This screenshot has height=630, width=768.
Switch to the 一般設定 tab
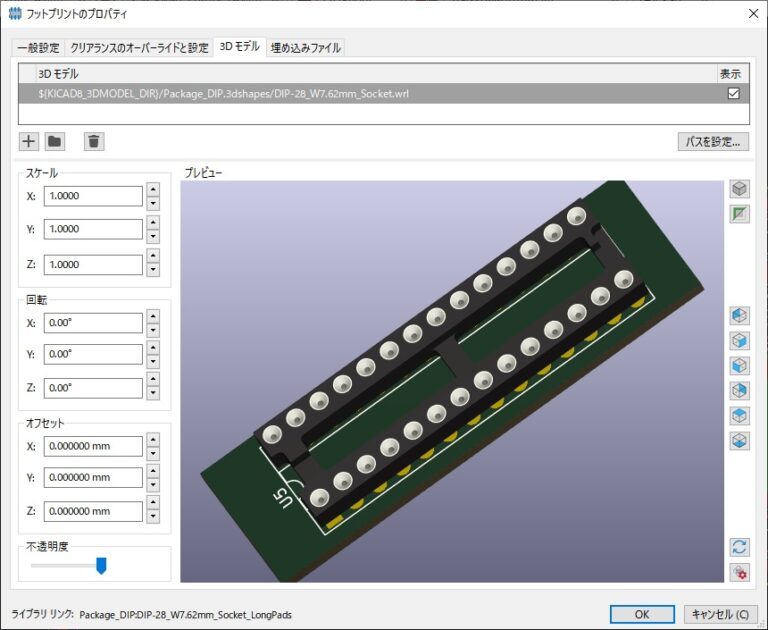[x=38, y=48]
